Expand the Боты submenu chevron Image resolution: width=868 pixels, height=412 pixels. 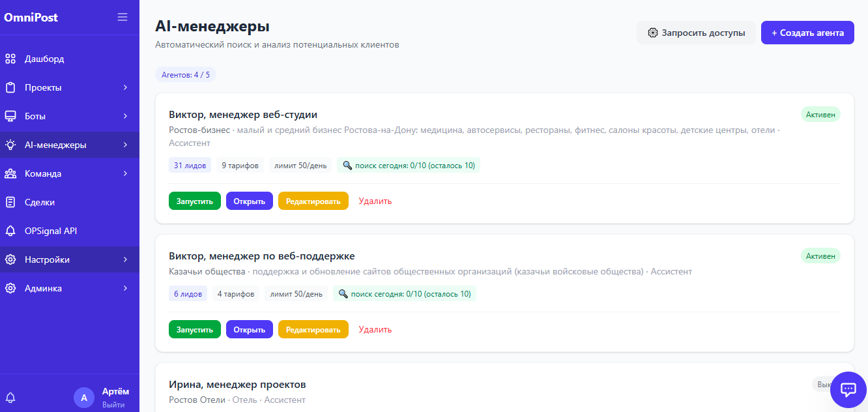point(125,116)
